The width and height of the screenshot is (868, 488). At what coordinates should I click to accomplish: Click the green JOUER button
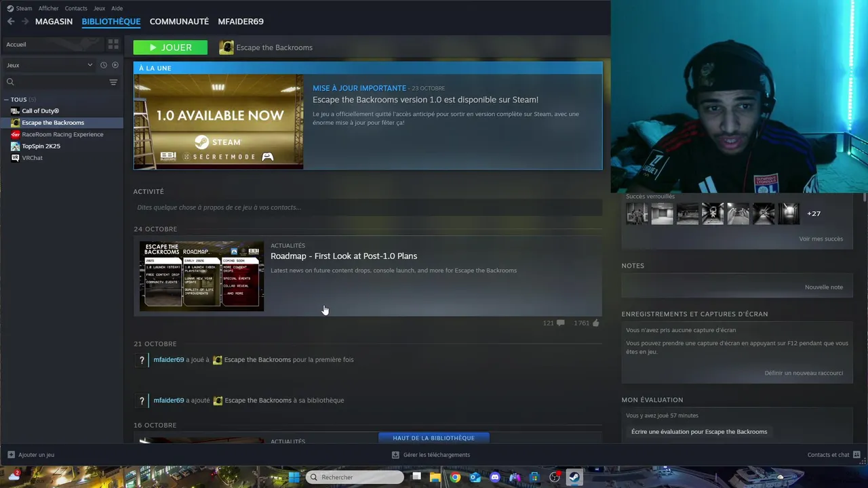(170, 47)
